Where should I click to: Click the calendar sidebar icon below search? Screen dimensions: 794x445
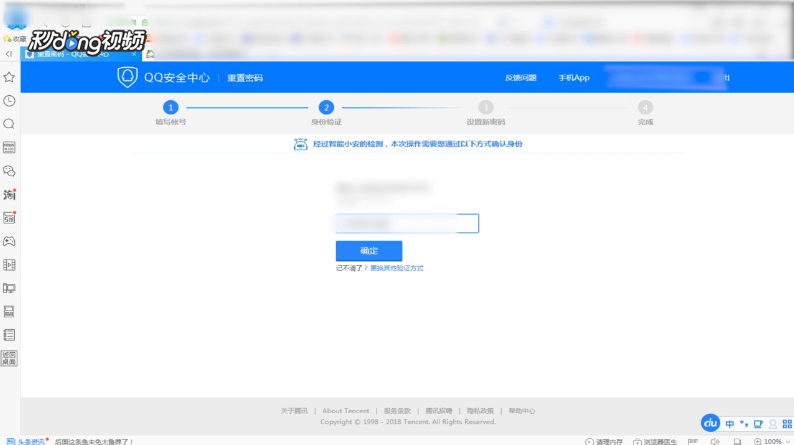point(9,147)
